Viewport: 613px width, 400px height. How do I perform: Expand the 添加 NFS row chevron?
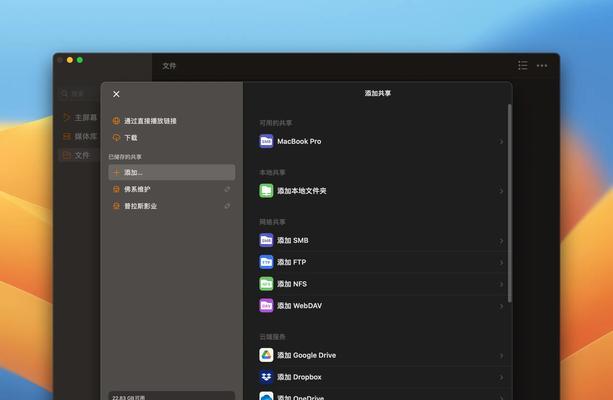click(x=501, y=284)
